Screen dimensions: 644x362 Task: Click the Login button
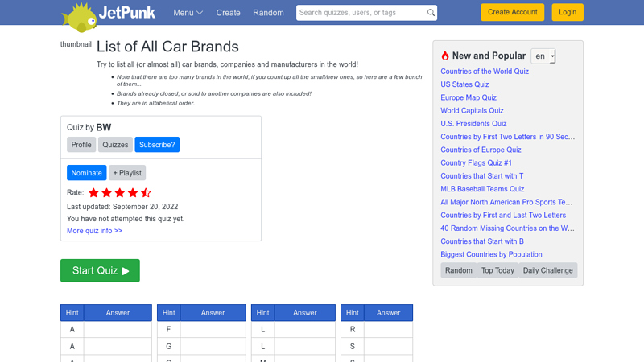click(568, 12)
